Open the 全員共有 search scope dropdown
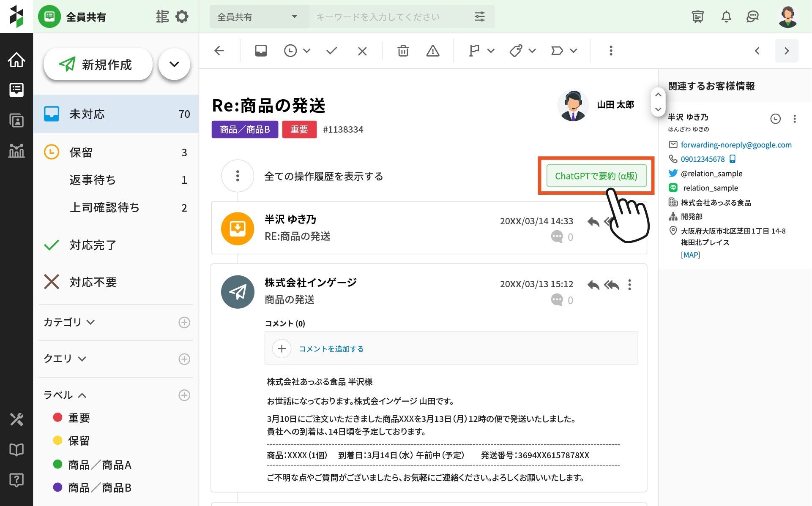The width and height of the screenshot is (812, 506). [x=258, y=17]
